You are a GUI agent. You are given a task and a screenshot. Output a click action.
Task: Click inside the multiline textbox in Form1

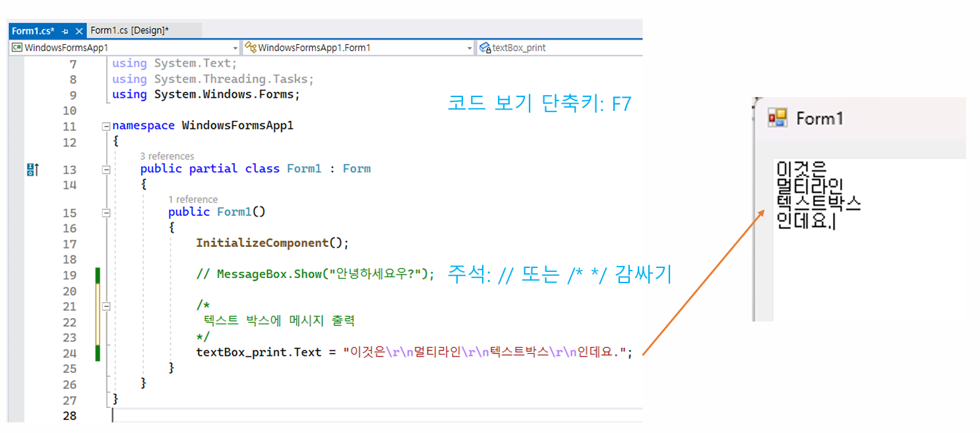pos(869,240)
